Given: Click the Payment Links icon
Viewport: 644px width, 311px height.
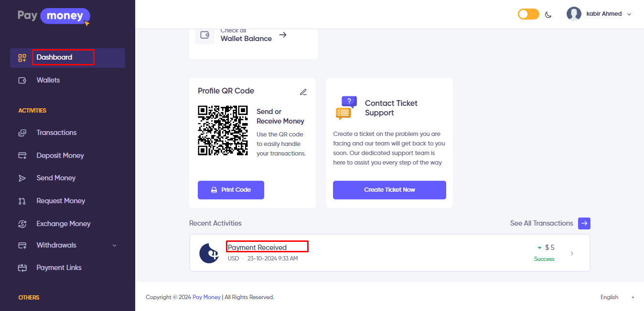Looking at the screenshot, I should (x=22, y=268).
